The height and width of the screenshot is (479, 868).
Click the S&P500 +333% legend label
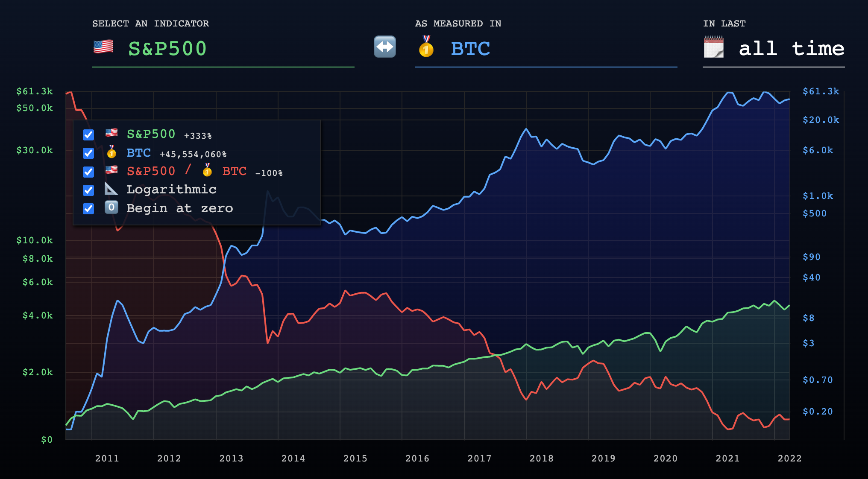pos(151,134)
